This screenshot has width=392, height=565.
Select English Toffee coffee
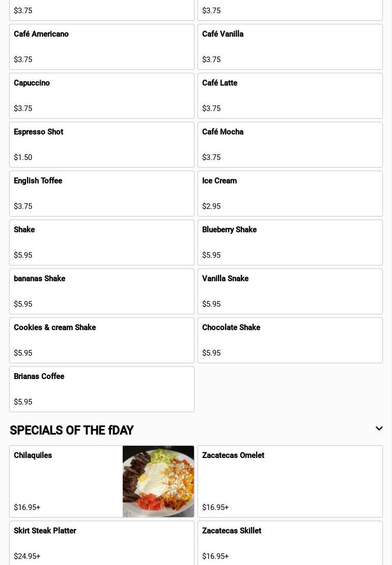(101, 194)
